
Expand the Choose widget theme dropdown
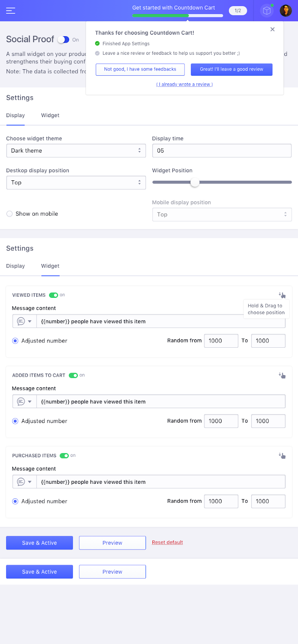coord(76,151)
